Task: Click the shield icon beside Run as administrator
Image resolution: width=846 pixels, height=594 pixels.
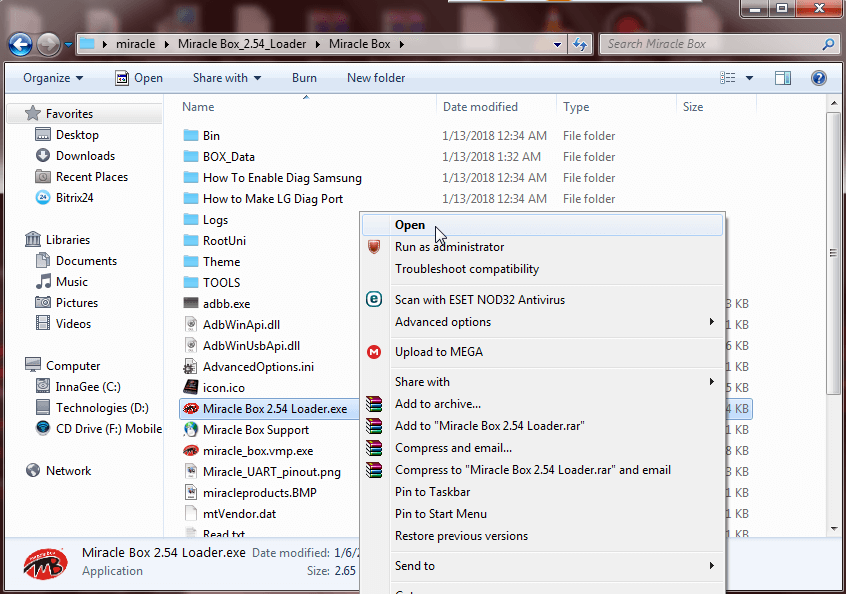Action: 374,246
